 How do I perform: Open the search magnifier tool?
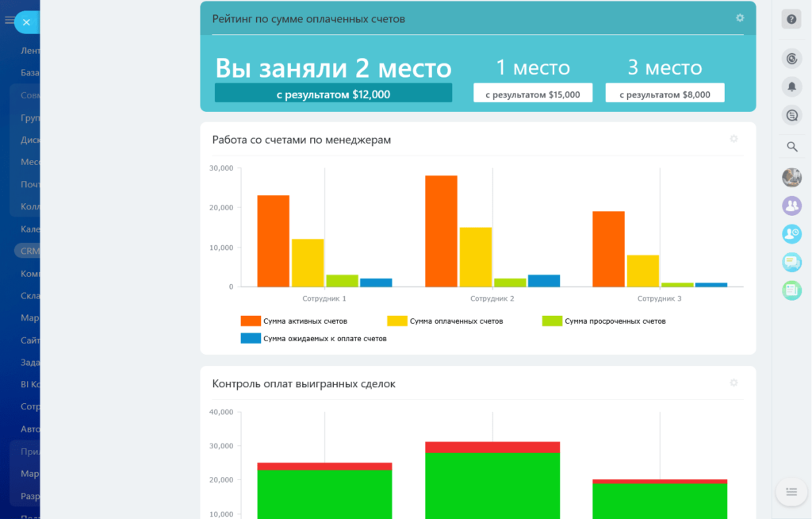[791, 147]
